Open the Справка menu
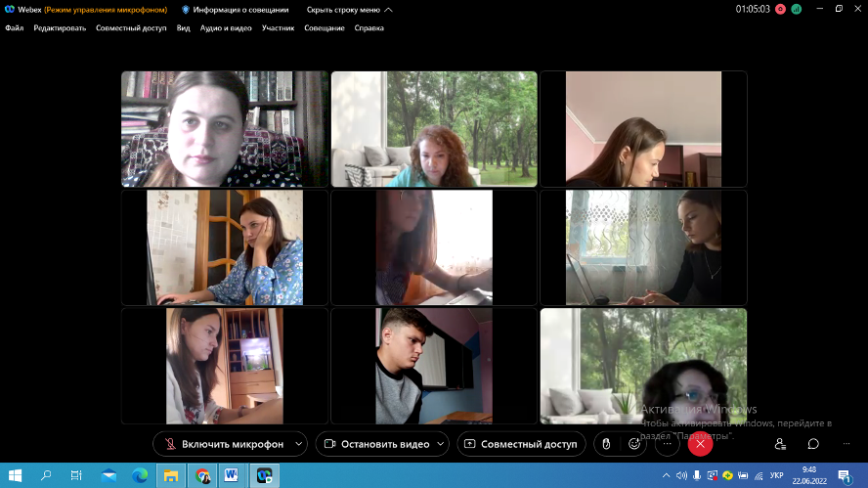Image resolution: width=868 pixels, height=488 pixels. [x=369, y=27]
